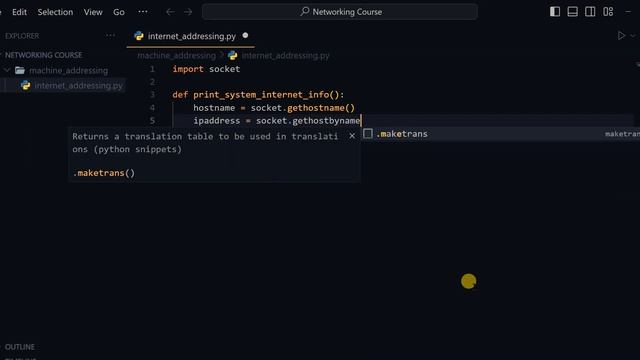Open internet_addressing.py in Explorer tree
This screenshot has width=640, height=360.
[78, 85]
